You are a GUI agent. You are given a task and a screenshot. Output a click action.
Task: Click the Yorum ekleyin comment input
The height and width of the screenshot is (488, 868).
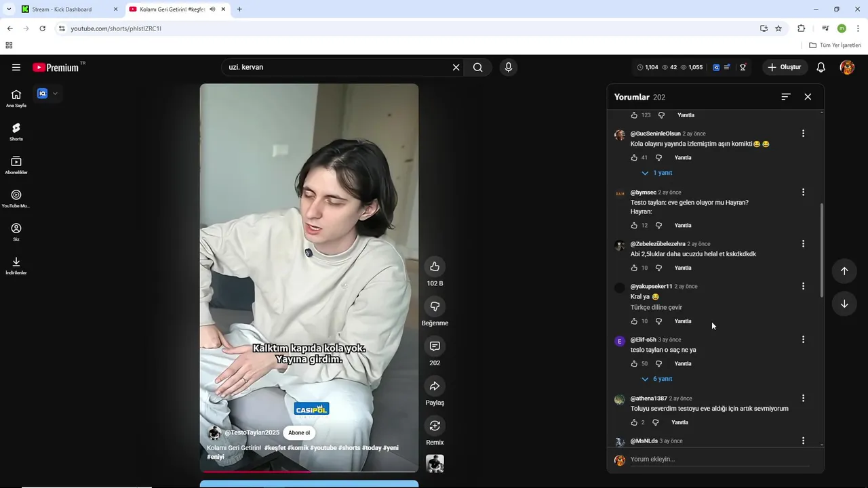(719, 460)
